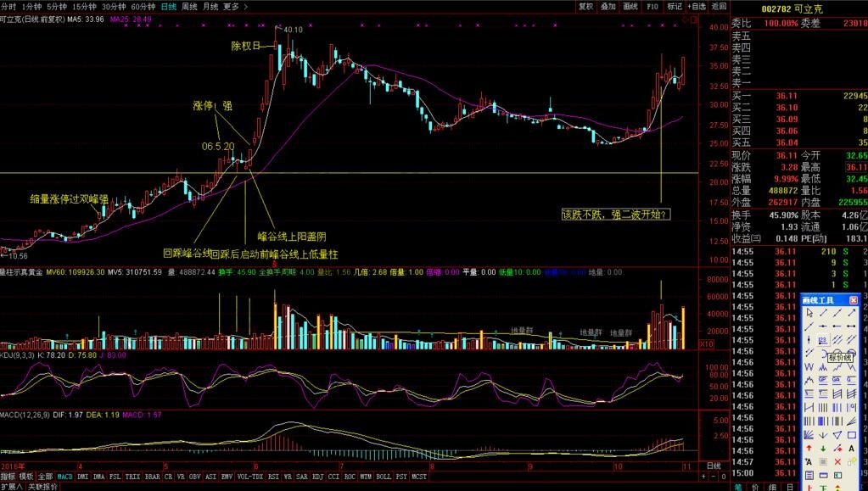The height and width of the screenshot is (491, 868).
Task: Choose the text 'A' annotation tool
Action: click(852, 449)
